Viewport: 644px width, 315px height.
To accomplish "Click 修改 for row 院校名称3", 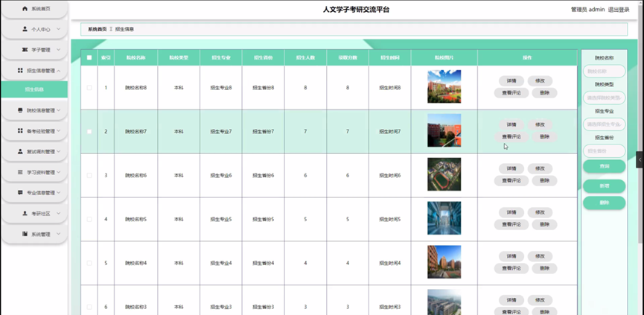I will pos(540,300).
